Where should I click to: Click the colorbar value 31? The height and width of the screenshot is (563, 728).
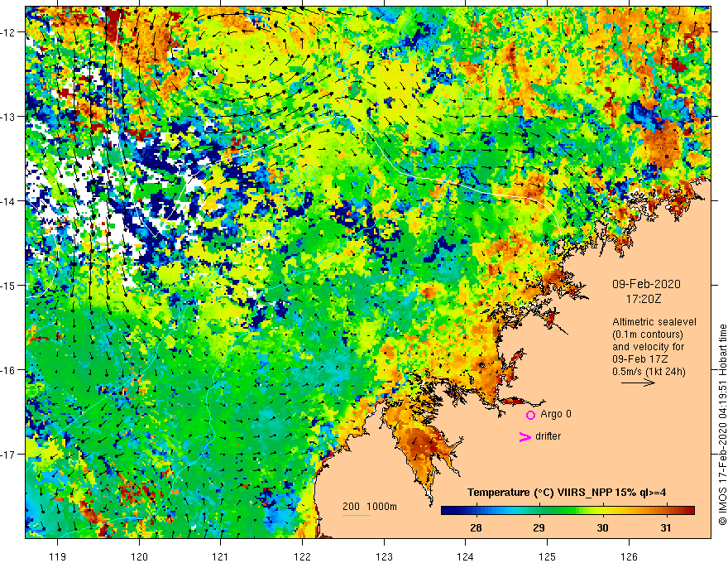pyautogui.click(x=666, y=527)
